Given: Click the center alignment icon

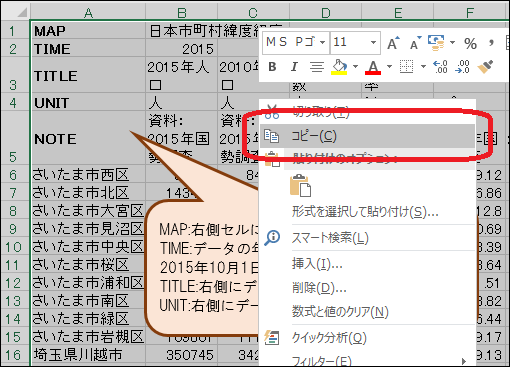Looking at the screenshot, I should point(317,67).
